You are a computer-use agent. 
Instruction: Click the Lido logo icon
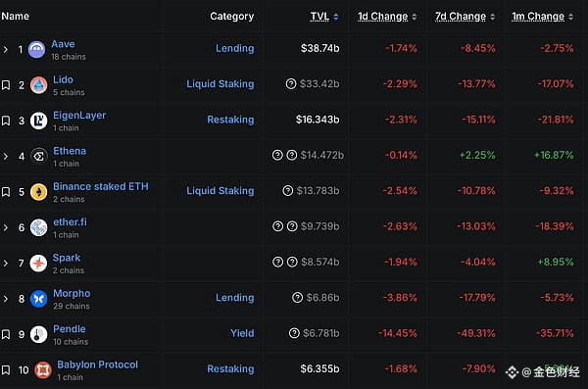click(38, 85)
